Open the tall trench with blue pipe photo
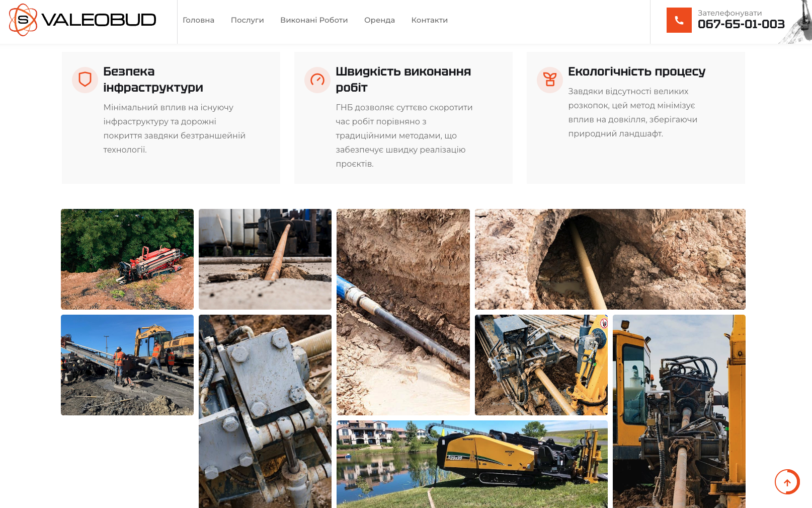The width and height of the screenshot is (812, 508). pyautogui.click(x=403, y=312)
